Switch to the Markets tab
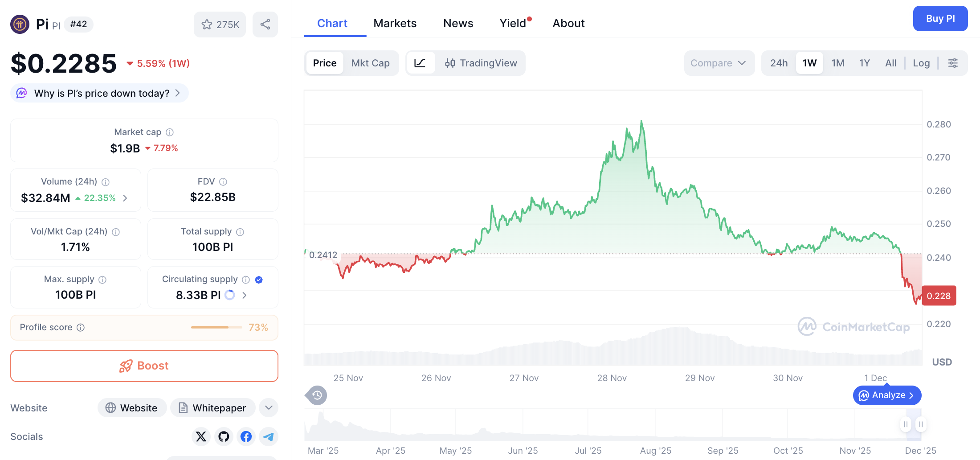980x460 pixels. coord(395,23)
